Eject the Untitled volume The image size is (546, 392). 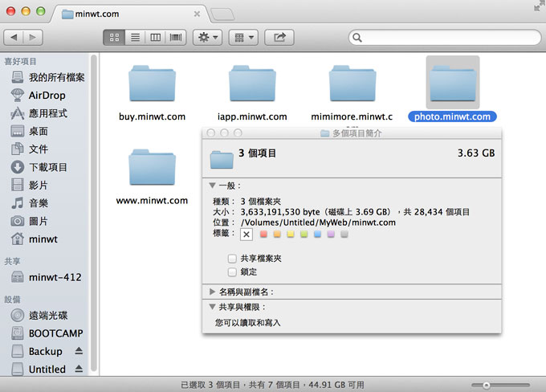(79, 369)
